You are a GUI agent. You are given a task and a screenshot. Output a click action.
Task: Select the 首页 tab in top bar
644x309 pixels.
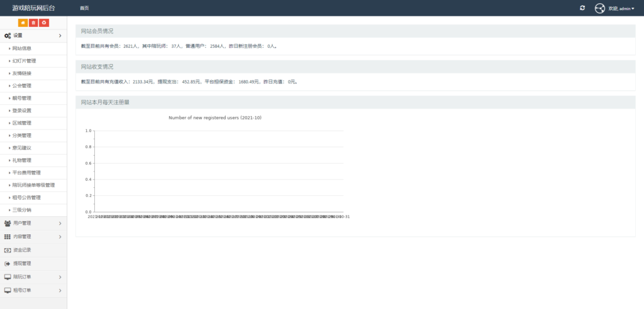84,8
